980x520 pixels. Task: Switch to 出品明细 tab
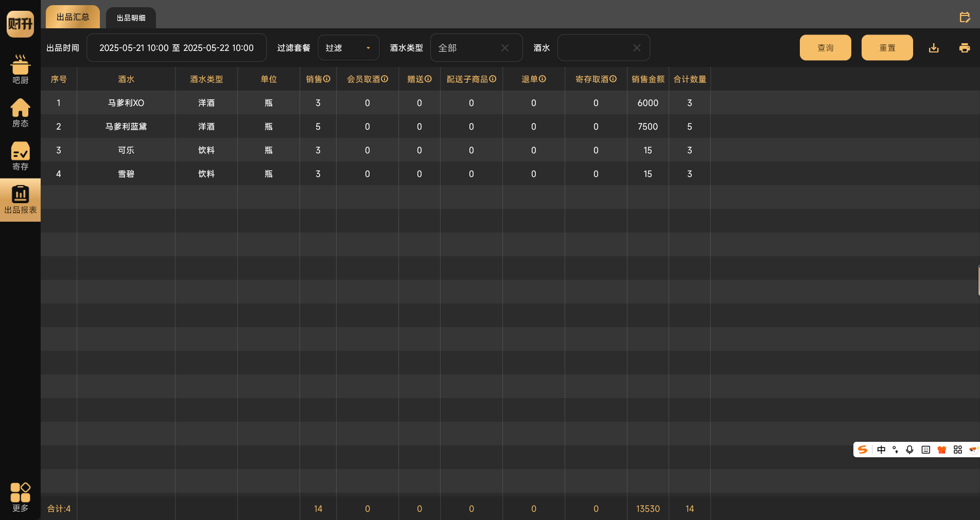131,18
